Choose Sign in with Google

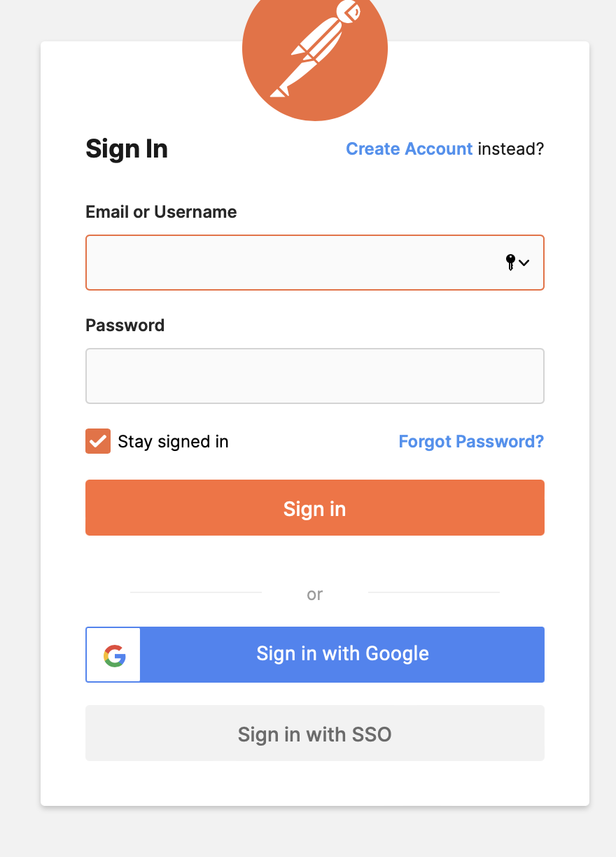coord(342,655)
